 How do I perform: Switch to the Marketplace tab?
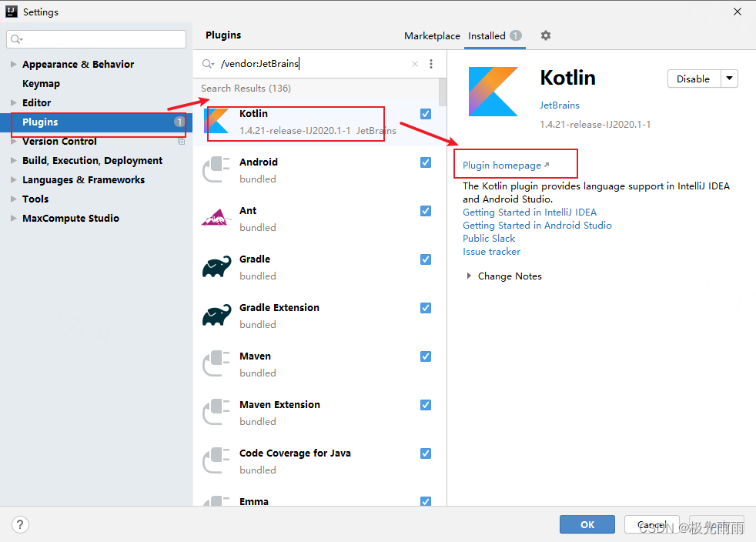pyautogui.click(x=432, y=35)
